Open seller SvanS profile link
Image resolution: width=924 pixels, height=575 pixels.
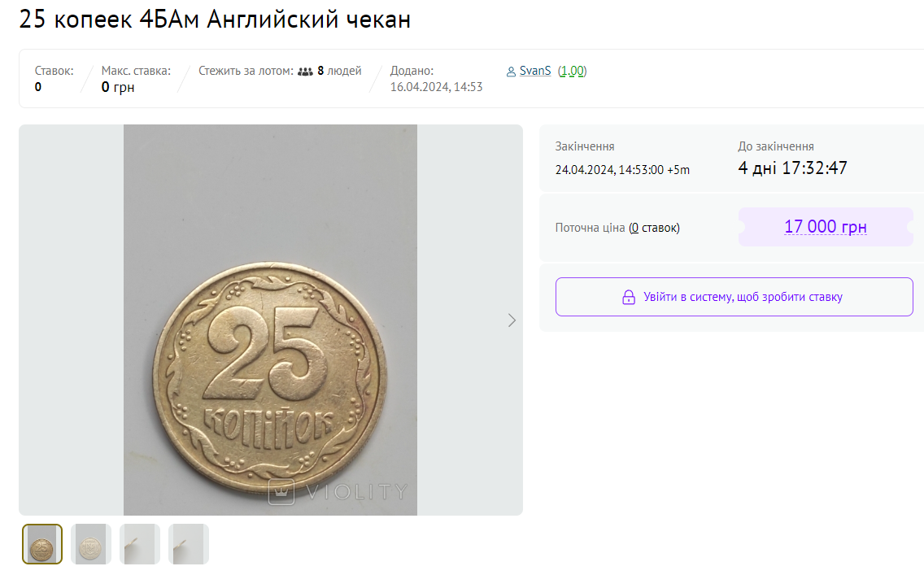coord(535,71)
